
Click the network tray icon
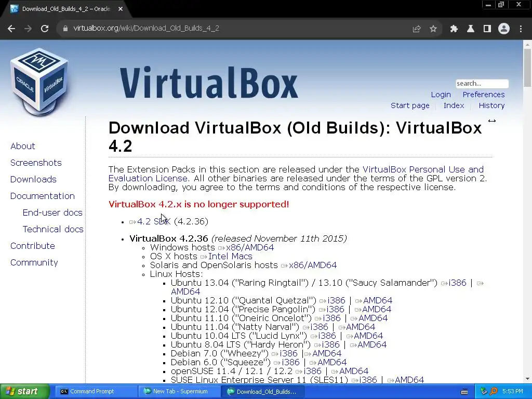(484, 392)
